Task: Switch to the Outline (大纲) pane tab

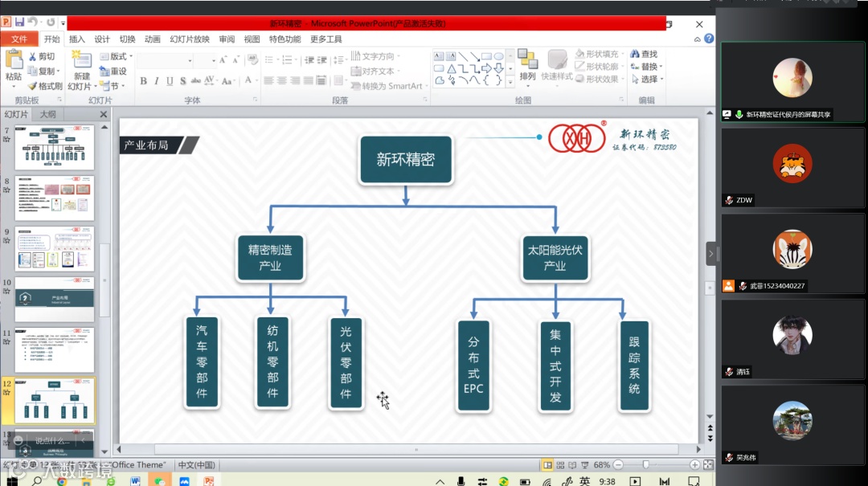Action: pyautogui.click(x=47, y=114)
